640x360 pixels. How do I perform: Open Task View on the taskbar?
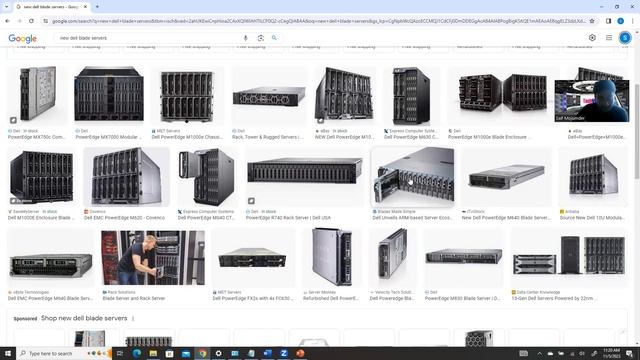[x=120, y=353]
